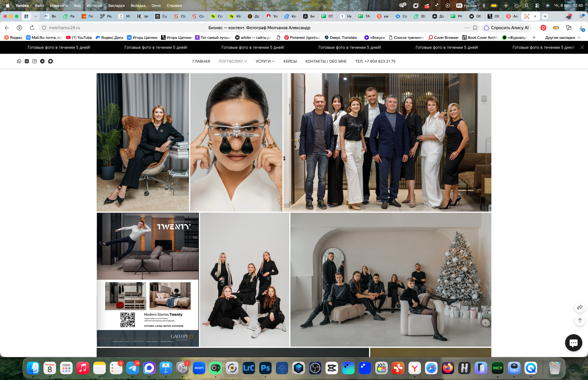Open the Русская input language switcher
The width and height of the screenshot is (588, 380).
[466, 6]
